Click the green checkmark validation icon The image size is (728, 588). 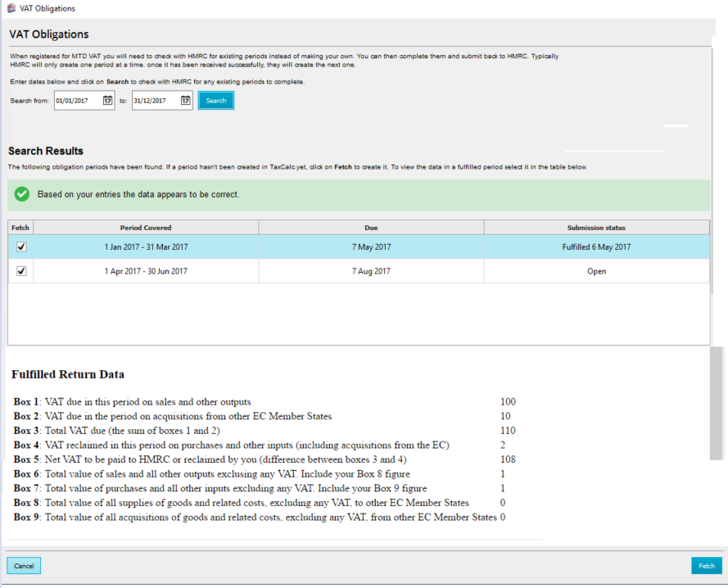(x=22, y=195)
